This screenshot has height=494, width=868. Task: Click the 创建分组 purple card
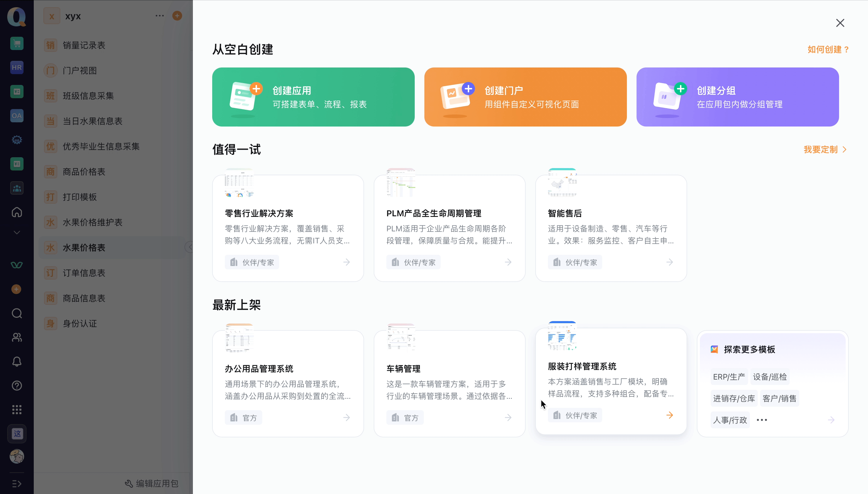(737, 97)
